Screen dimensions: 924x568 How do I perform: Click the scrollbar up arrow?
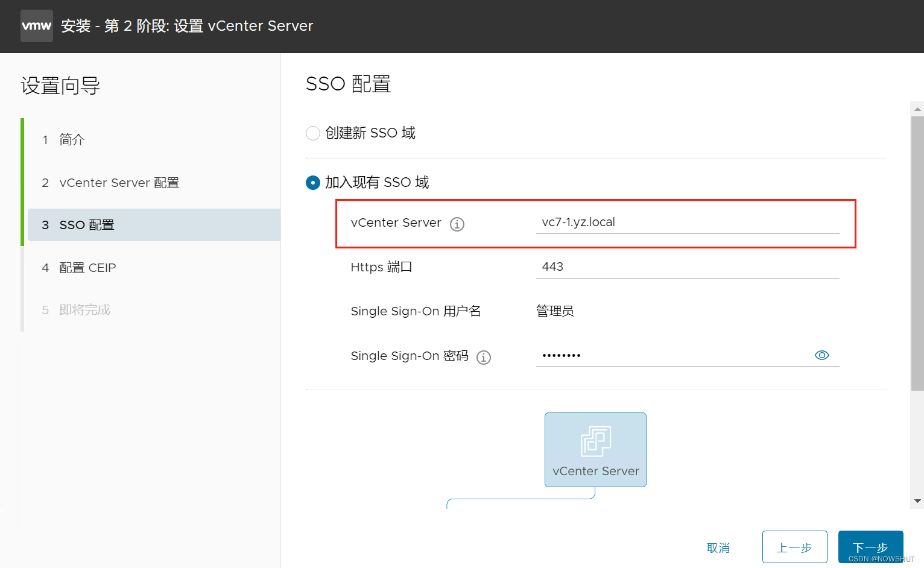(x=917, y=109)
